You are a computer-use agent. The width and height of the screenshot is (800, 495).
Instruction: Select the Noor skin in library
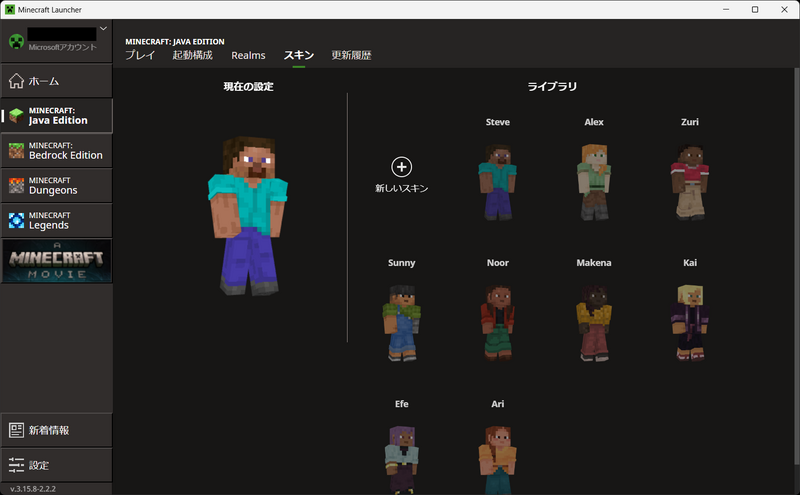pyautogui.click(x=497, y=322)
